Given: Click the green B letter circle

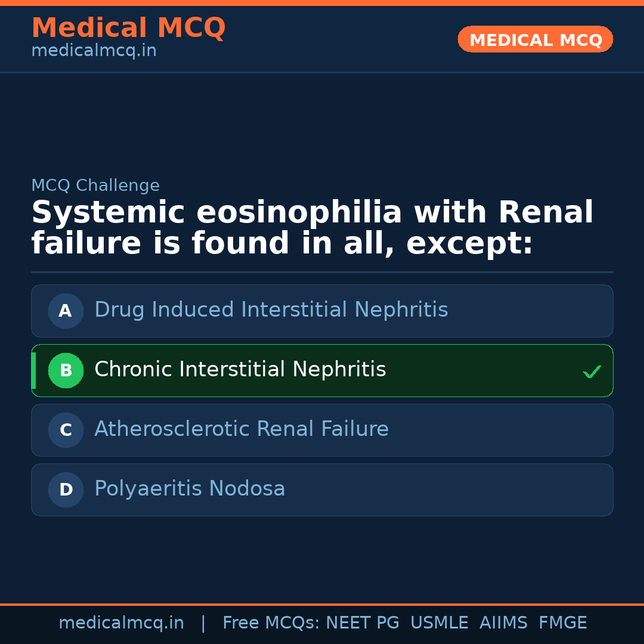Looking at the screenshot, I should point(66,370).
